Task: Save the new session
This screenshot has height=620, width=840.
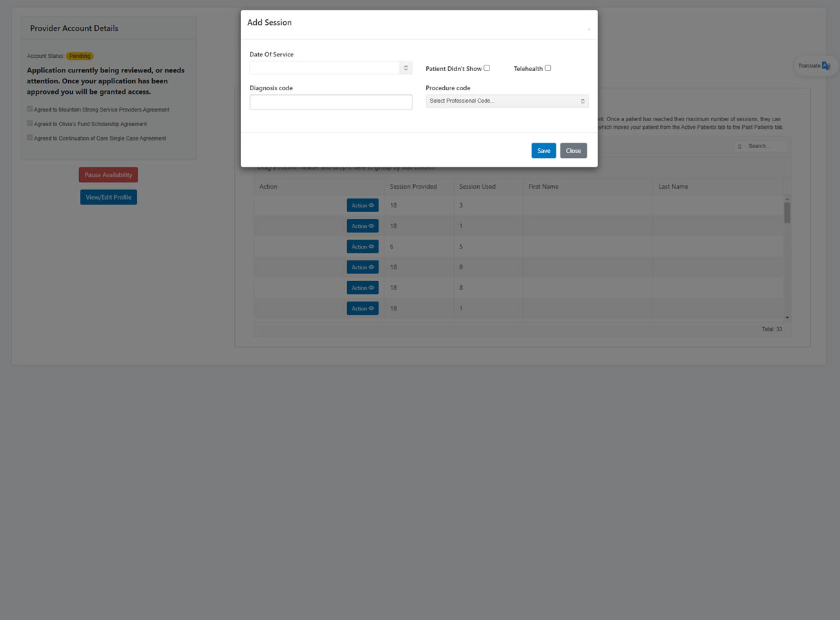Action: click(x=543, y=151)
